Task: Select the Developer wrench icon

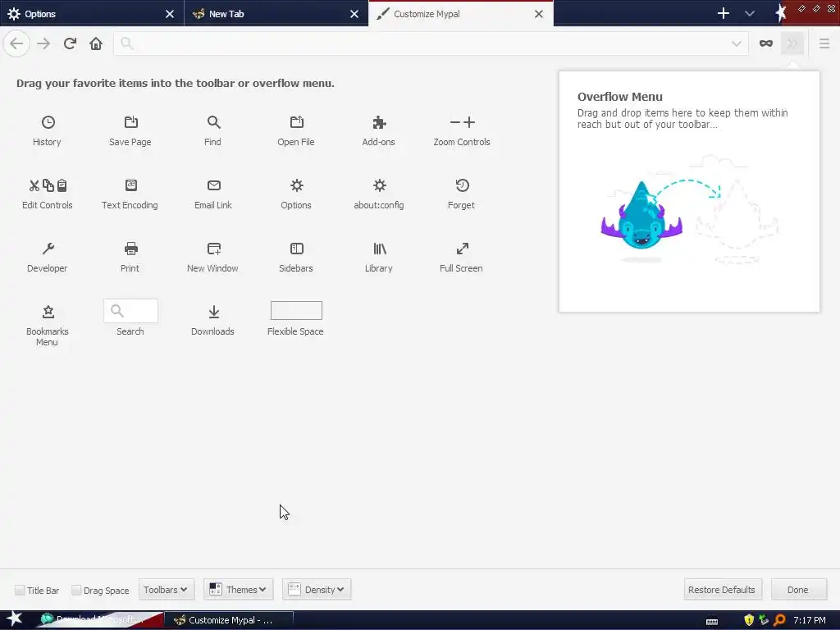Action: (48, 249)
